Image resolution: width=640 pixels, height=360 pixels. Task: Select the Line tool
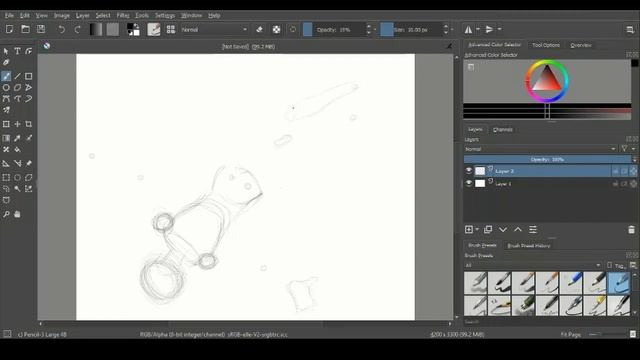coord(18,76)
